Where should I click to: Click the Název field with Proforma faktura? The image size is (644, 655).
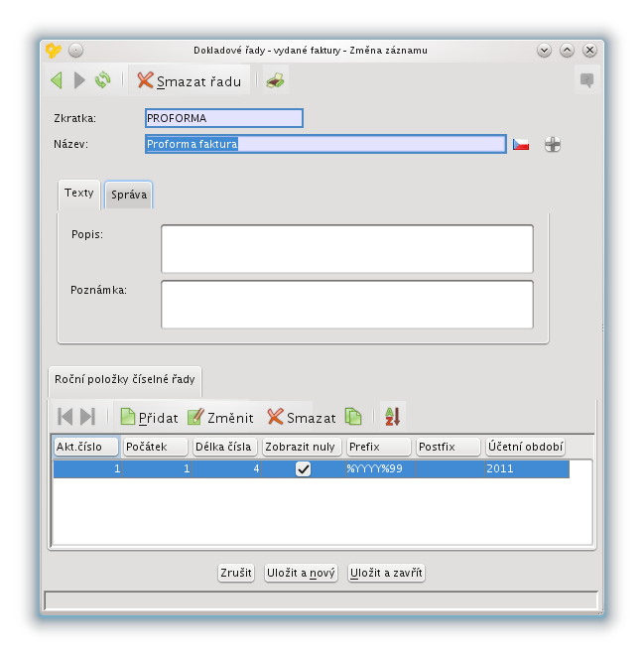coord(325,144)
